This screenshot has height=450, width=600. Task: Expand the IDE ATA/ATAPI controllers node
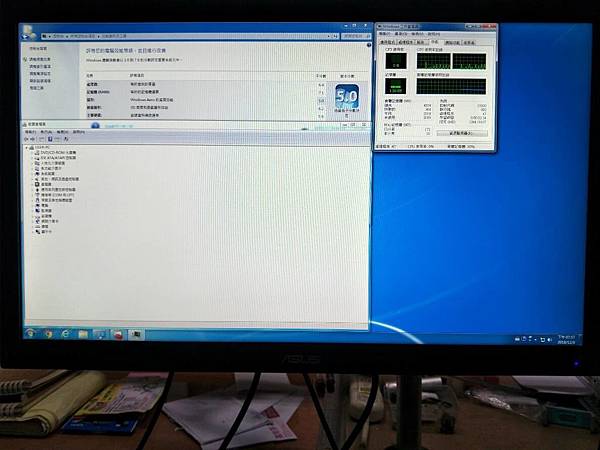tap(32, 158)
